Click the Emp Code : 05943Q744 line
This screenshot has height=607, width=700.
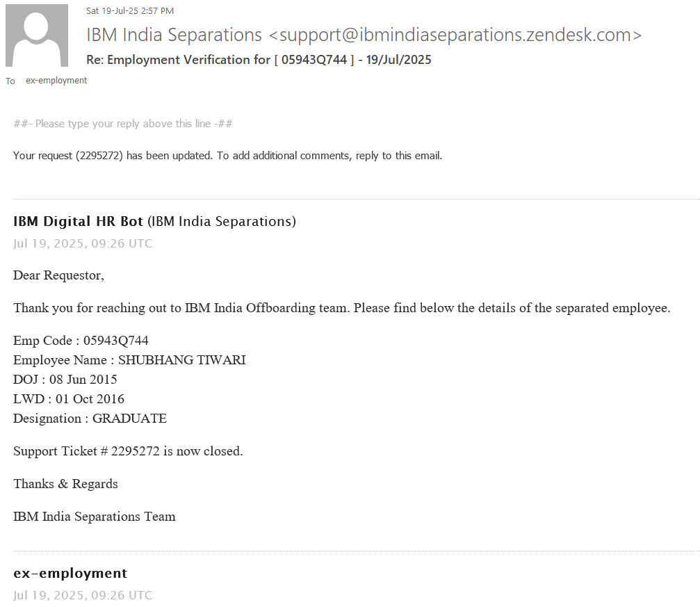click(x=81, y=341)
